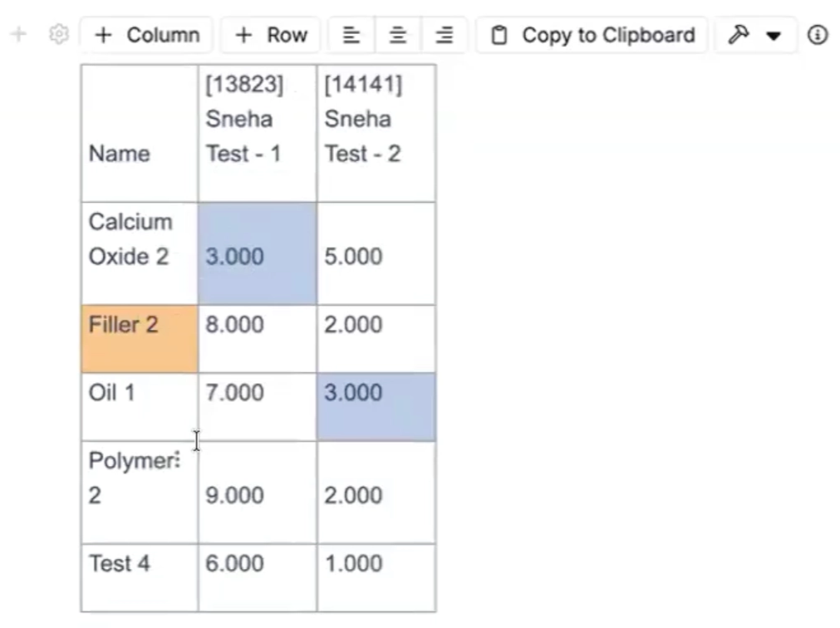
Task: Add a new Column to the table
Action: coord(147,36)
